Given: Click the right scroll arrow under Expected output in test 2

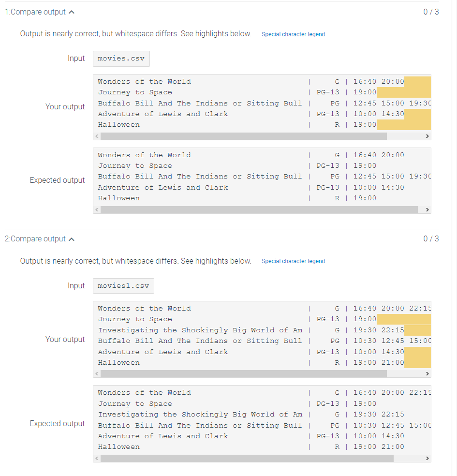Looking at the screenshot, I should [427, 458].
